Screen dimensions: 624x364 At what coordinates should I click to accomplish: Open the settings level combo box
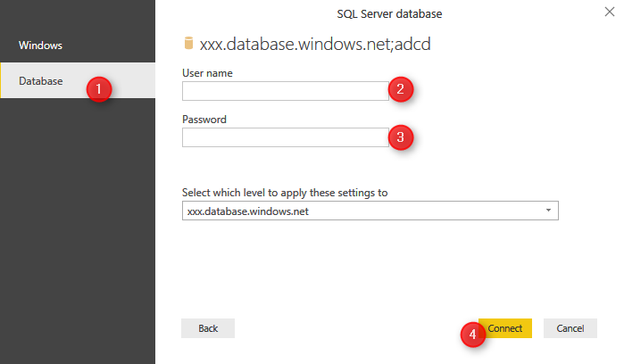362,211
